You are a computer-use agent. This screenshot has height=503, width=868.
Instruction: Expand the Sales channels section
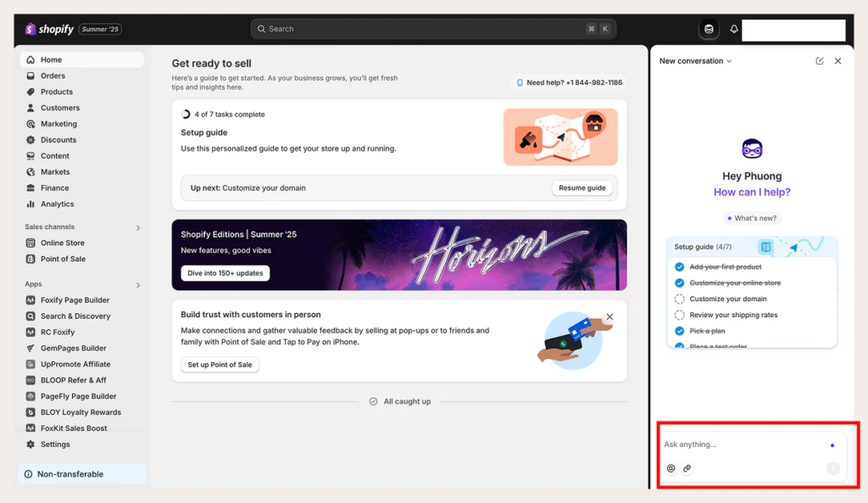coord(138,227)
